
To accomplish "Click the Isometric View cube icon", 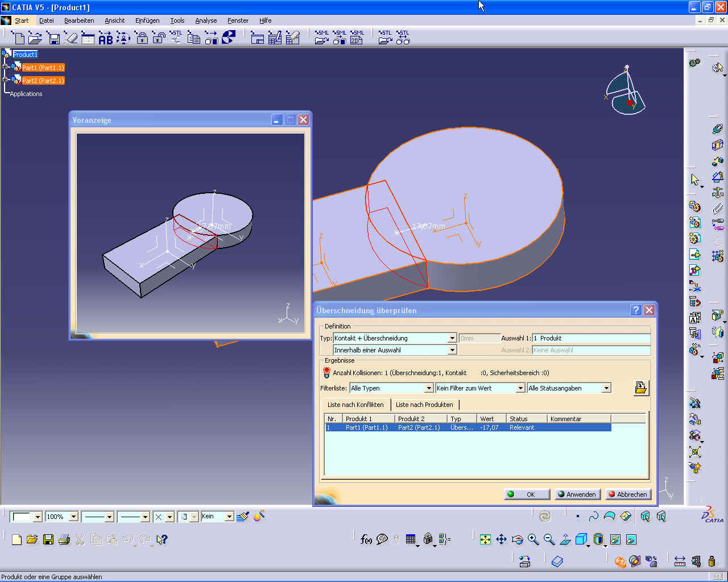I will pyautogui.click(x=581, y=539).
